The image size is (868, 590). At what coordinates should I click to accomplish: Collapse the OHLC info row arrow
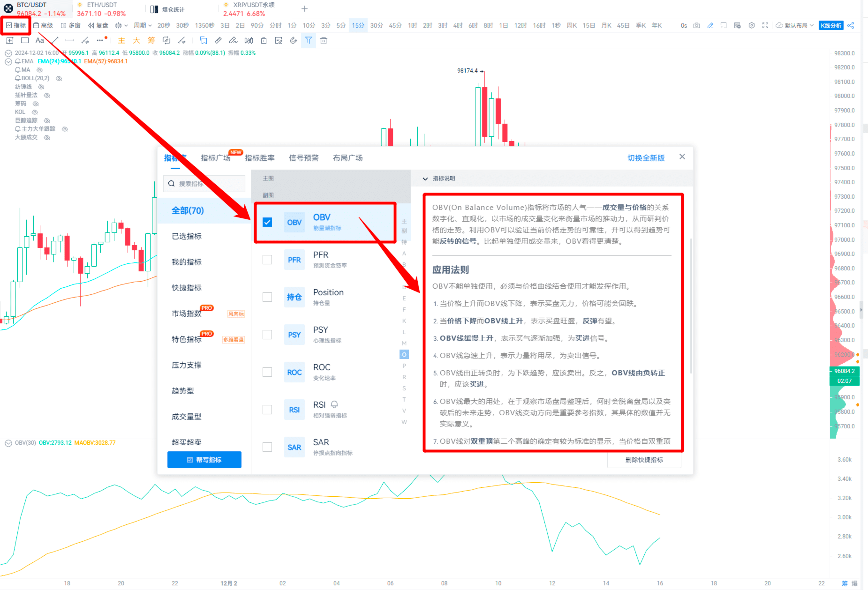point(8,53)
